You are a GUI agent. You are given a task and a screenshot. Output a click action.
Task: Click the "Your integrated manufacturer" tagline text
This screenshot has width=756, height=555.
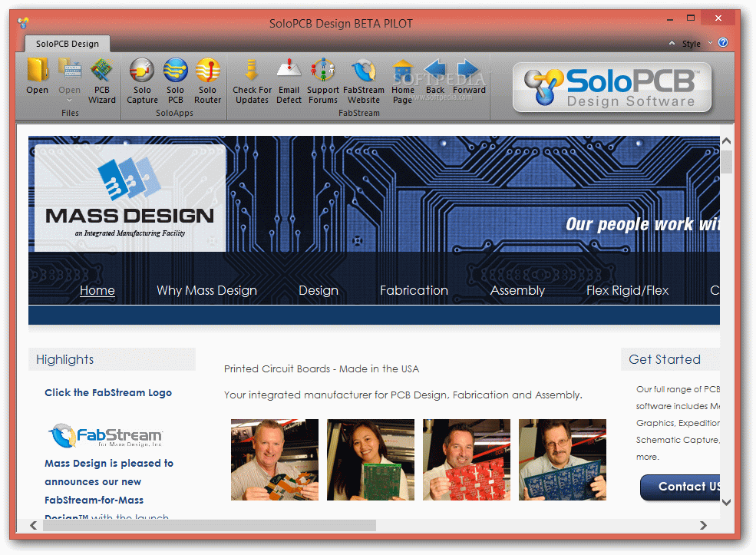[403, 395]
